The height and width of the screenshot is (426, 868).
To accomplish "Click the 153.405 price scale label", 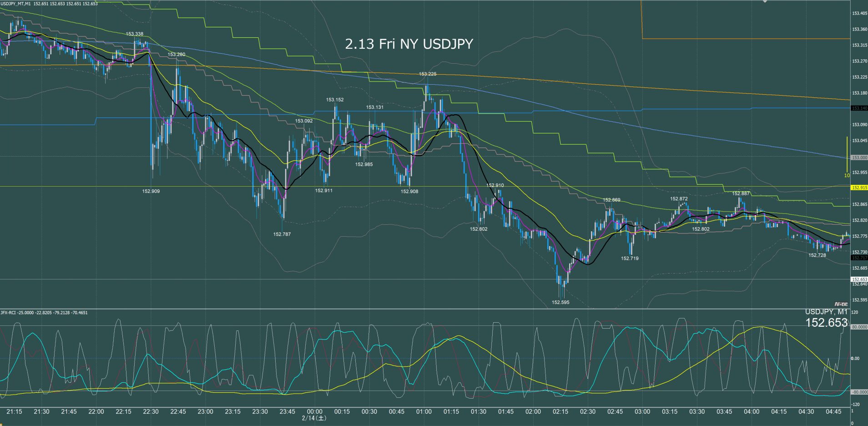I will [x=859, y=14].
